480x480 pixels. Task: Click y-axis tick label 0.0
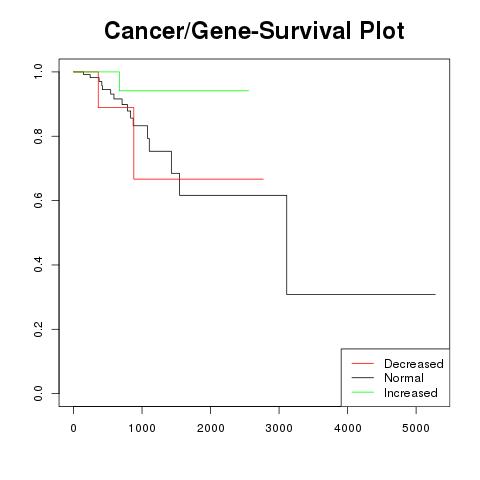[x=38, y=393]
